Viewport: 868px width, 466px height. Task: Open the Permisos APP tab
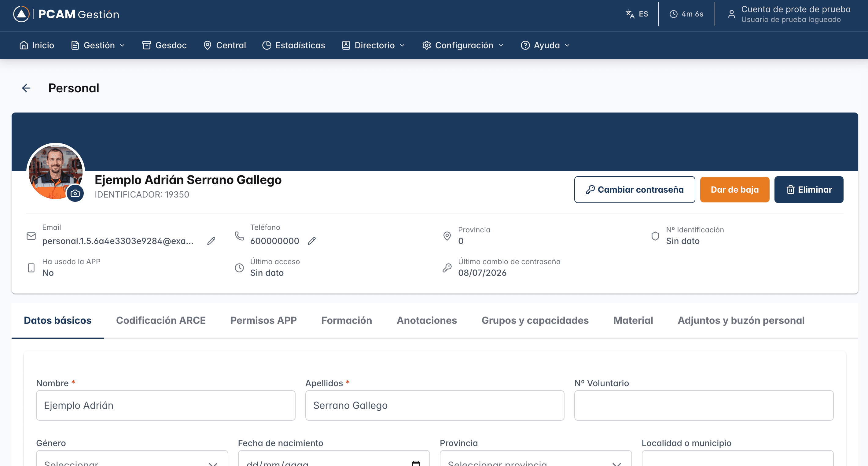pyautogui.click(x=263, y=320)
